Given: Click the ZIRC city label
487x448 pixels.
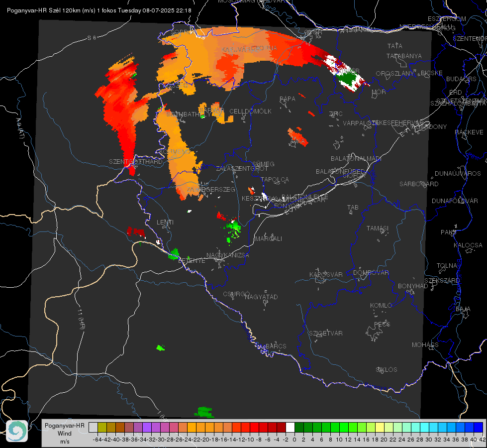Looking at the screenshot, I should pos(336,114).
